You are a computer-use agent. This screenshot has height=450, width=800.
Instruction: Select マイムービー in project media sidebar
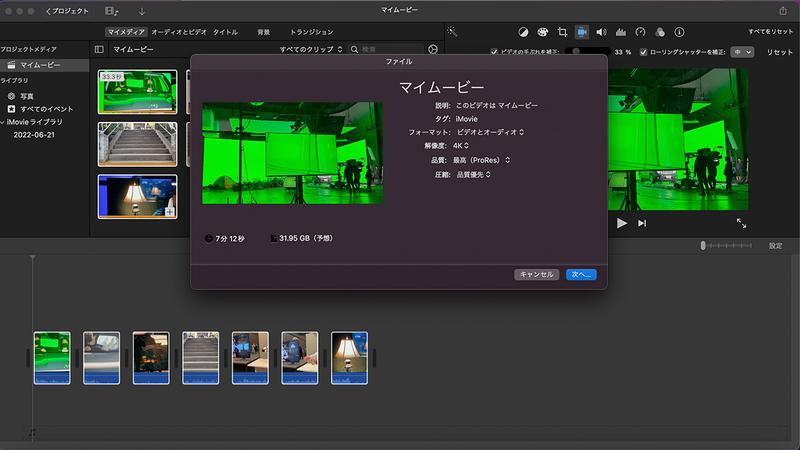pyautogui.click(x=44, y=65)
